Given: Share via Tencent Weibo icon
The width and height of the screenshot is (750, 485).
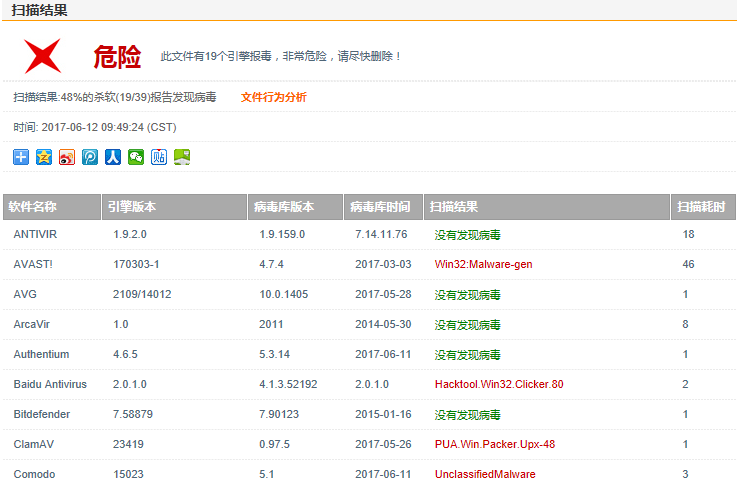Looking at the screenshot, I should tap(90, 157).
